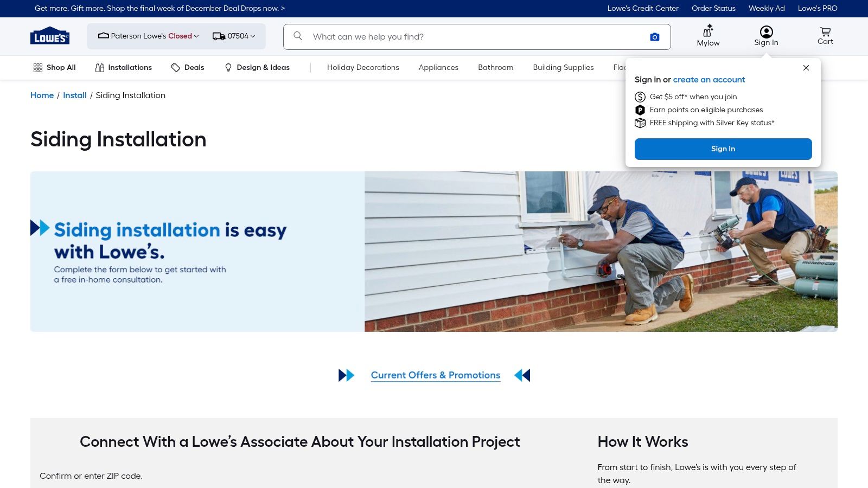The height and width of the screenshot is (488, 868).
Task: Open the shopping Cart icon
Action: click(x=825, y=31)
